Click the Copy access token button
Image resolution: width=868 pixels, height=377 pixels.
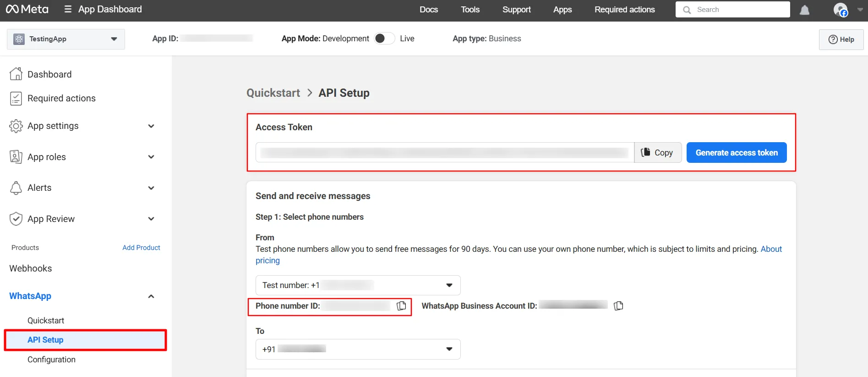pyautogui.click(x=658, y=153)
